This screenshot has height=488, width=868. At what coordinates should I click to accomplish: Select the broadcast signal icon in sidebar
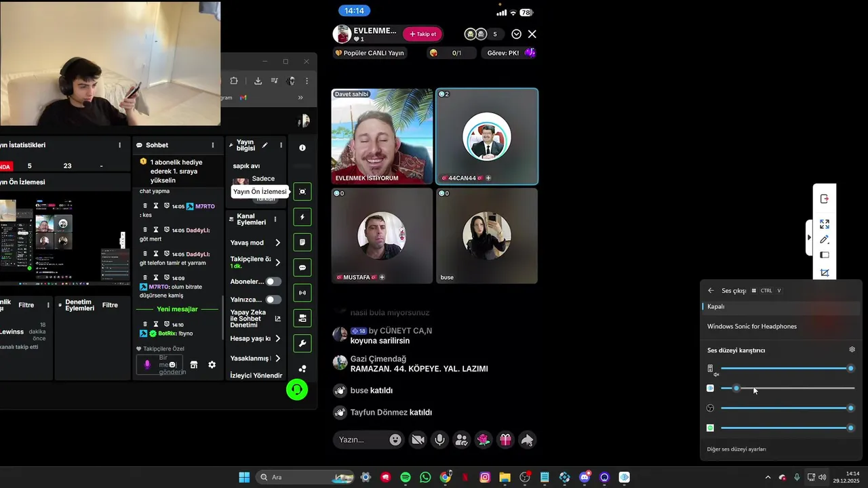302,293
